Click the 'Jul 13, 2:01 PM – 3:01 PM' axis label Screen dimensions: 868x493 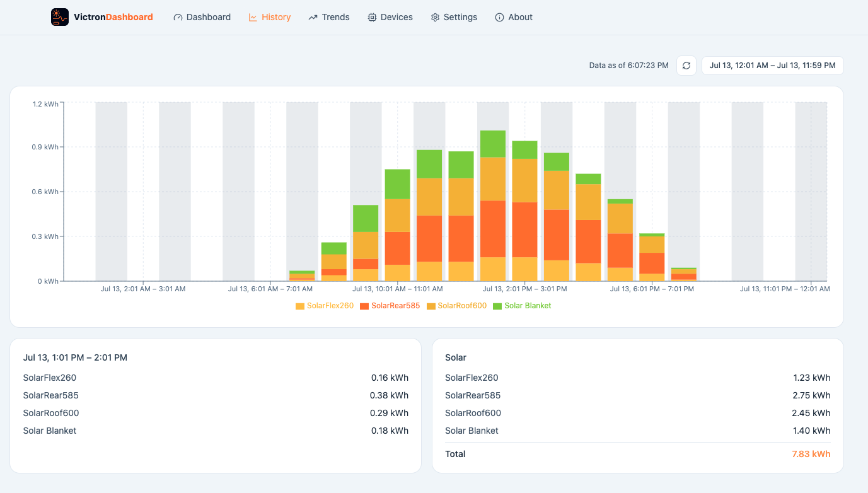[x=524, y=289]
